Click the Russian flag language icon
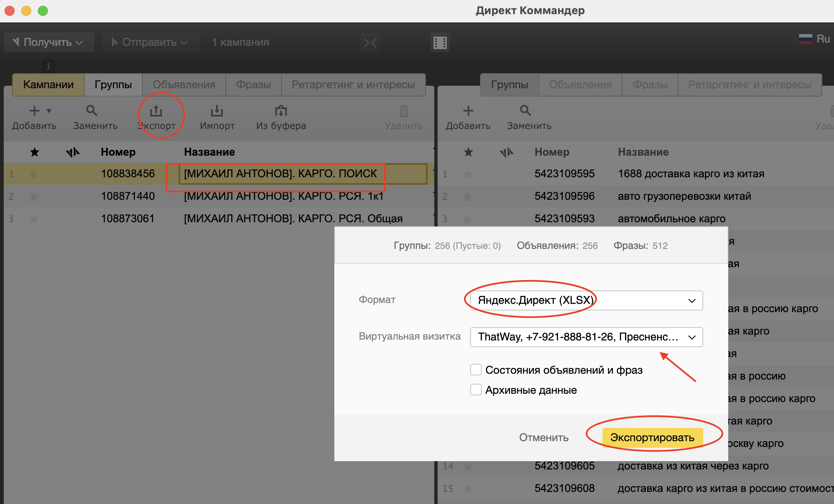The width and height of the screenshot is (834, 504). click(806, 39)
